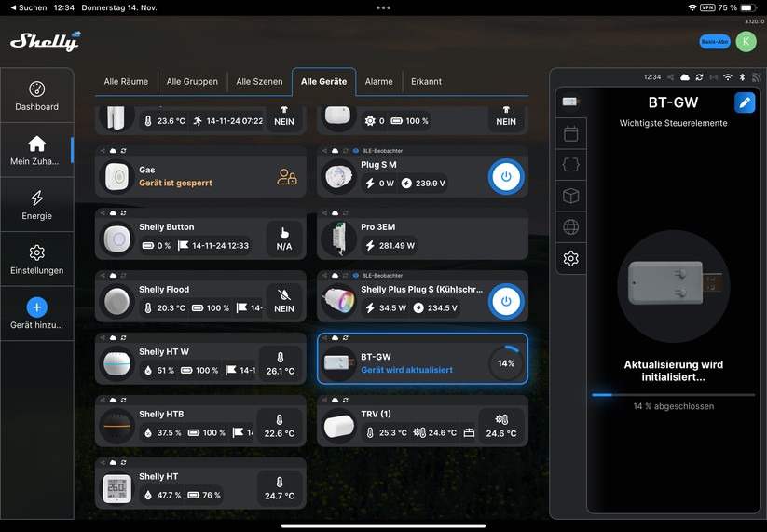The image size is (767, 532).
Task: Click Gerät ist gesperrt status text
Action: point(175,183)
